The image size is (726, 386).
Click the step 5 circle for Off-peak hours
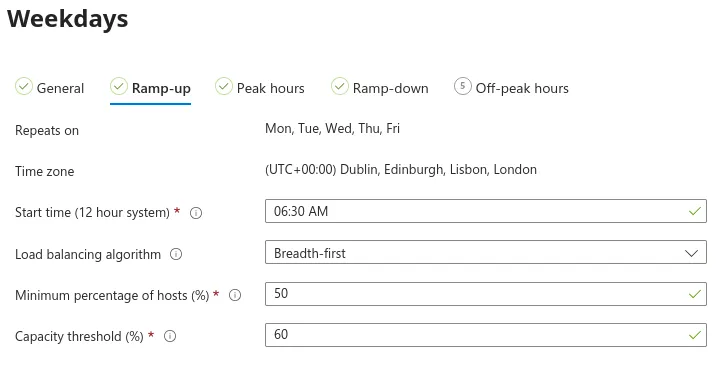463,86
